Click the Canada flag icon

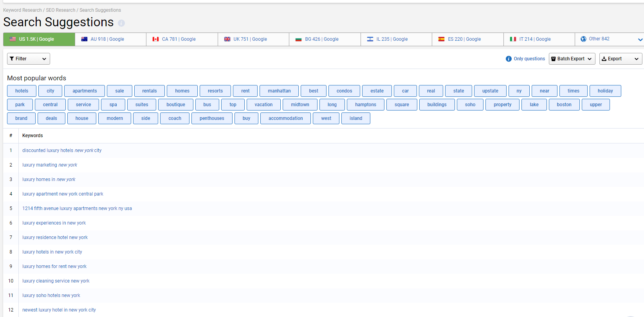156,39
